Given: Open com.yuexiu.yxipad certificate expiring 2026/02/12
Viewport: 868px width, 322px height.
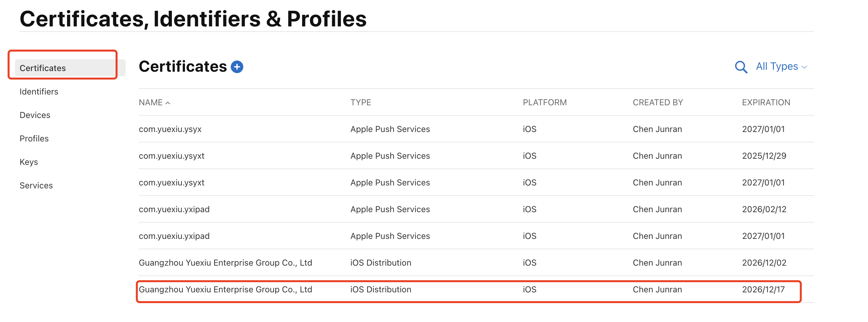Looking at the screenshot, I should pos(174,209).
